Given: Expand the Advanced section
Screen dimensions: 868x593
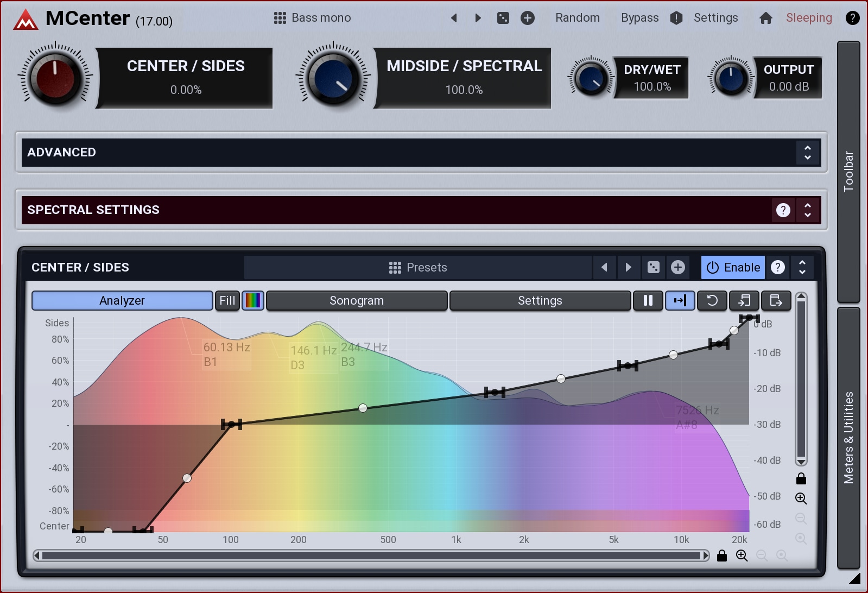Looking at the screenshot, I should coord(807,153).
